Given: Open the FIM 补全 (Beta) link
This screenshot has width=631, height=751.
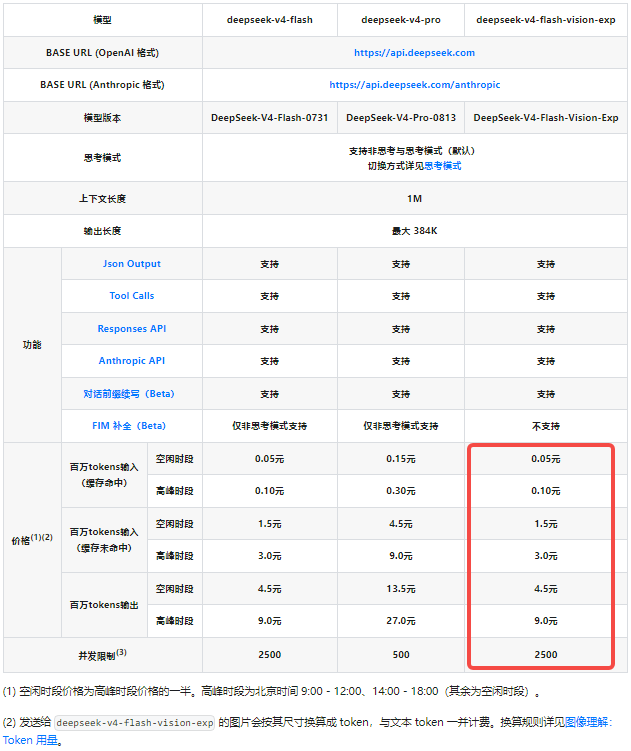Looking at the screenshot, I should (129, 426).
